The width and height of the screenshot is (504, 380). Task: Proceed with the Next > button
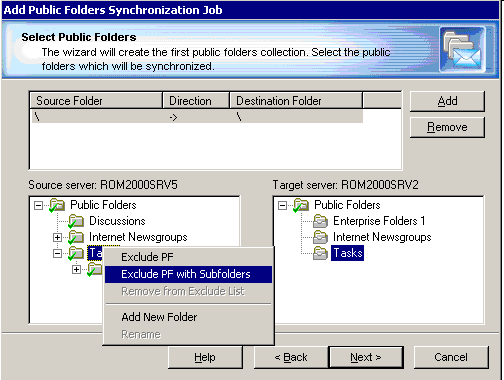[366, 357]
